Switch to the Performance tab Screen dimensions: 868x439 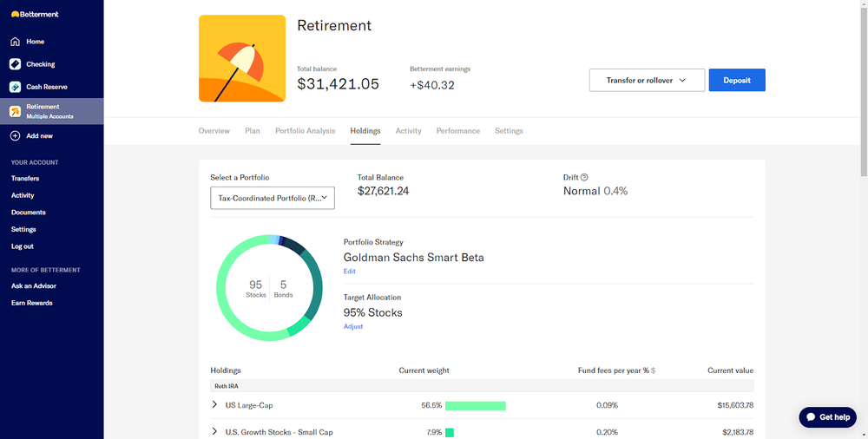[457, 131]
